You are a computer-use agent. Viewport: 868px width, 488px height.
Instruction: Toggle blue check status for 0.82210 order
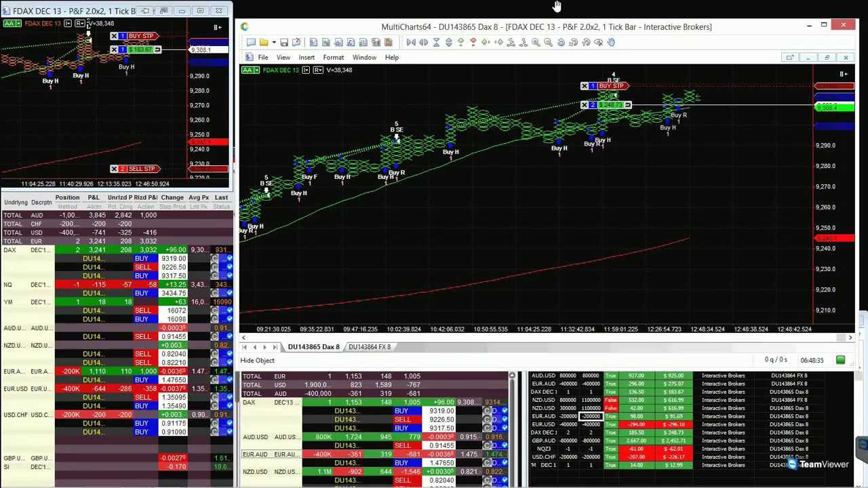click(x=229, y=363)
